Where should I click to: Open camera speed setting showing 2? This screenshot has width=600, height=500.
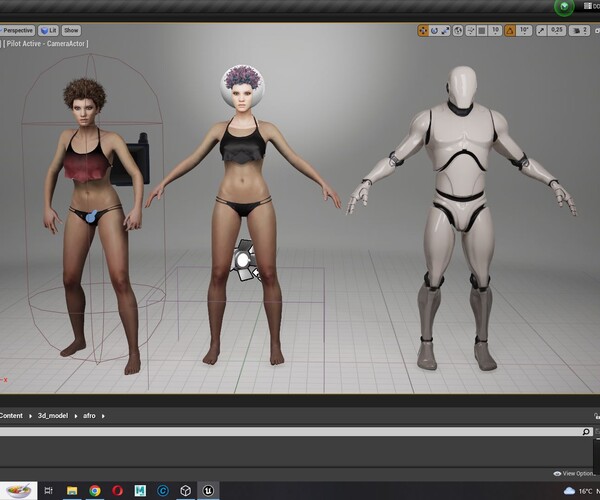(579, 31)
